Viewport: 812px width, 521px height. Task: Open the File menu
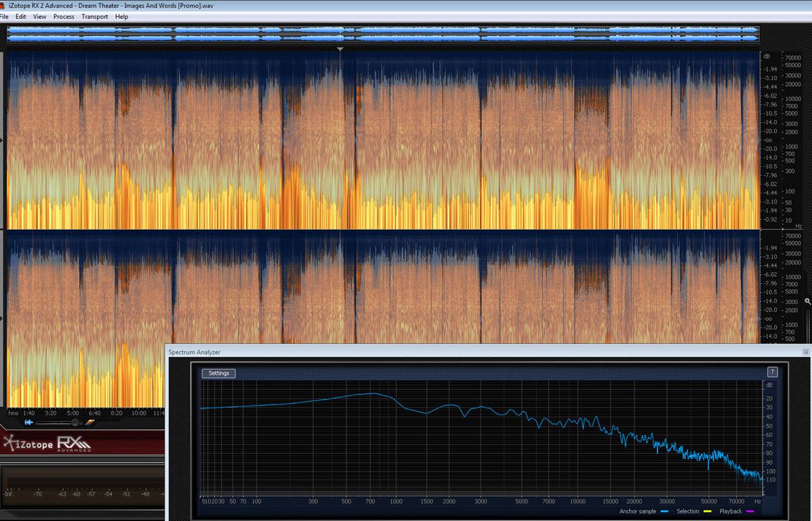[4, 16]
